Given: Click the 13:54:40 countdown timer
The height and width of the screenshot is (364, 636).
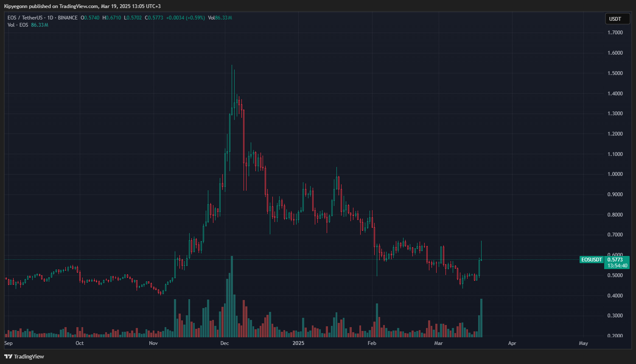Looking at the screenshot, I should point(617,266).
